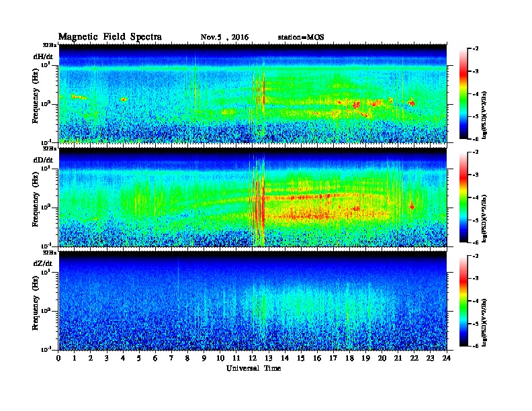
Task: Select the "Nov.5 , 2016" date text
Action: pyautogui.click(x=224, y=38)
